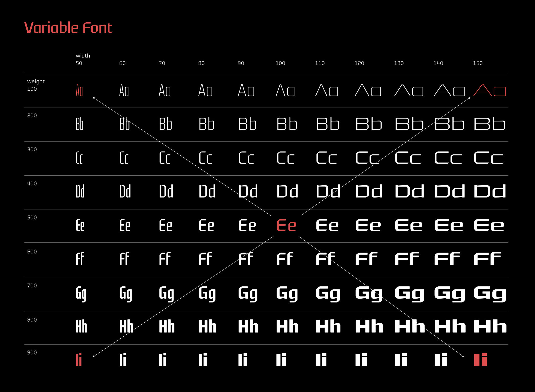Click the red 'Aa' at width 150
Image resolution: width=535 pixels, height=392 pixels.
coord(490,90)
